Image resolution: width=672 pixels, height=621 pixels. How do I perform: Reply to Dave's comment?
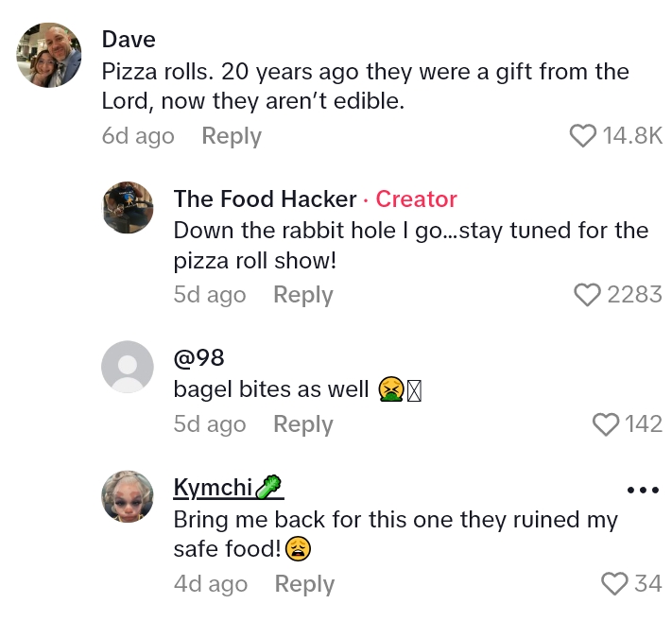coord(232,136)
